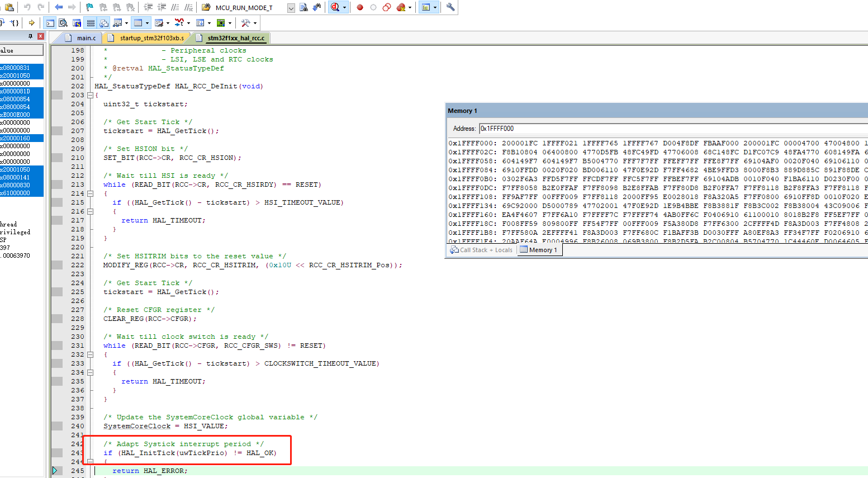Redo the last edit
This screenshot has height=478, width=868.
coord(40,7)
